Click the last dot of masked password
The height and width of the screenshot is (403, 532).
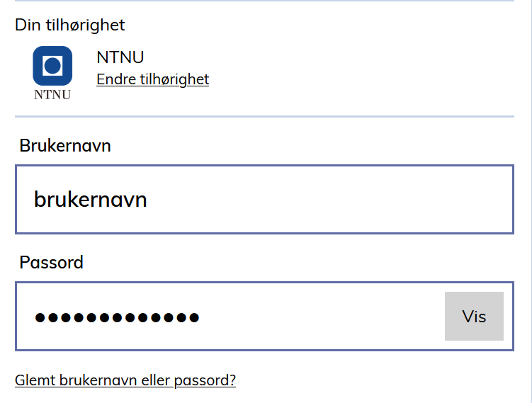(x=194, y=317)
